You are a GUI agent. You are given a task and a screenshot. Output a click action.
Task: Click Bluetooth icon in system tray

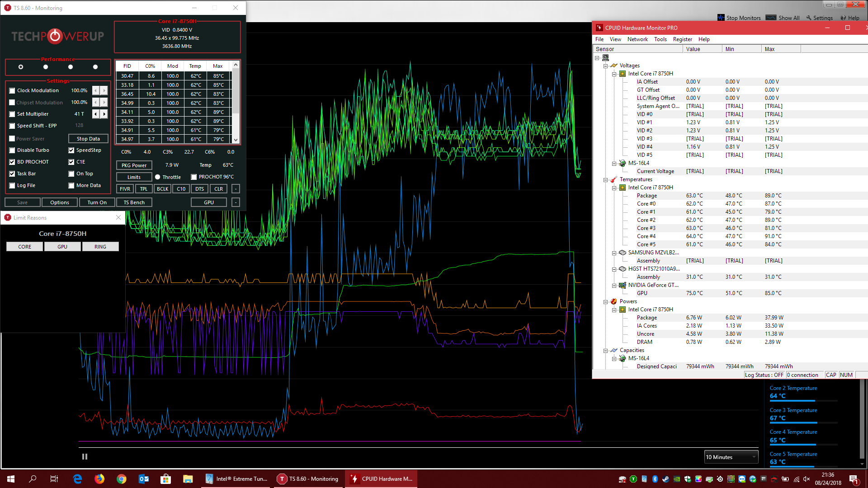655,479
